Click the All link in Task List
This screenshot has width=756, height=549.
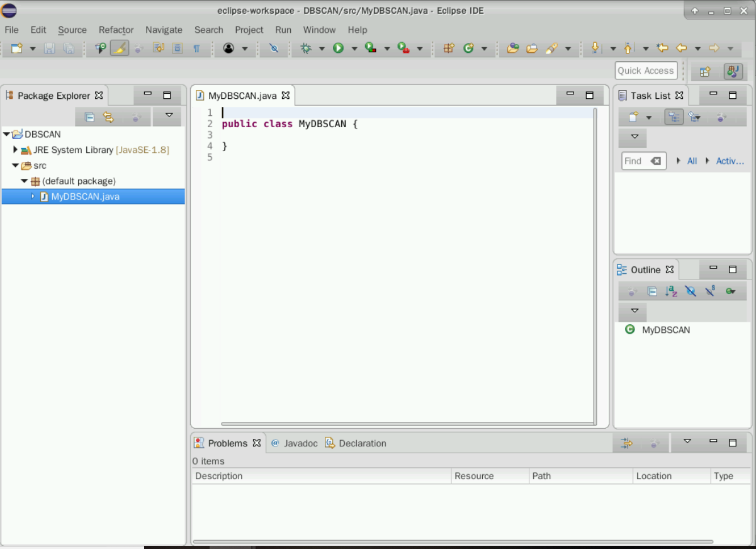(x=692, y=161)
